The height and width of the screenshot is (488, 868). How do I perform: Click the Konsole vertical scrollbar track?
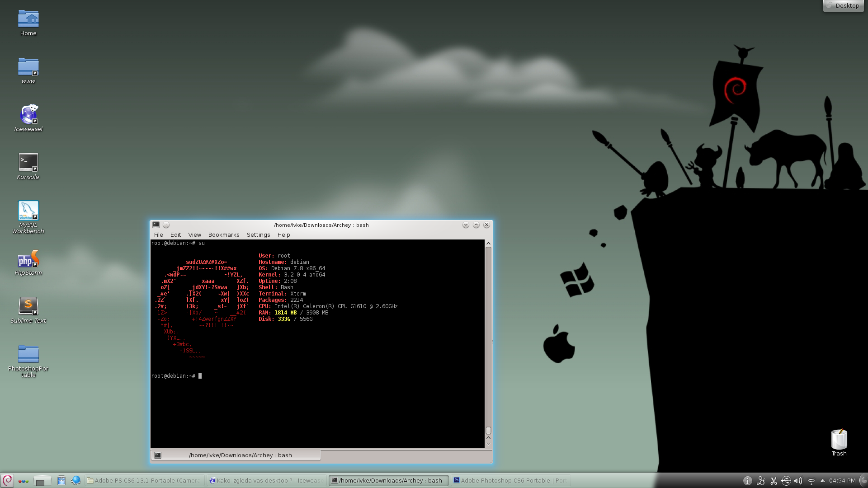(488, 339)
